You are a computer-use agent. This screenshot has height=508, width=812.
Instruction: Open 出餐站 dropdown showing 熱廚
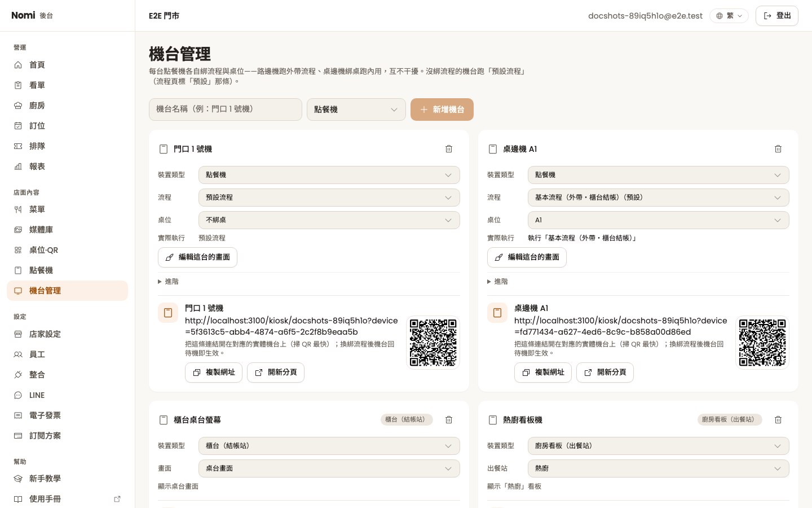(659, 468)
